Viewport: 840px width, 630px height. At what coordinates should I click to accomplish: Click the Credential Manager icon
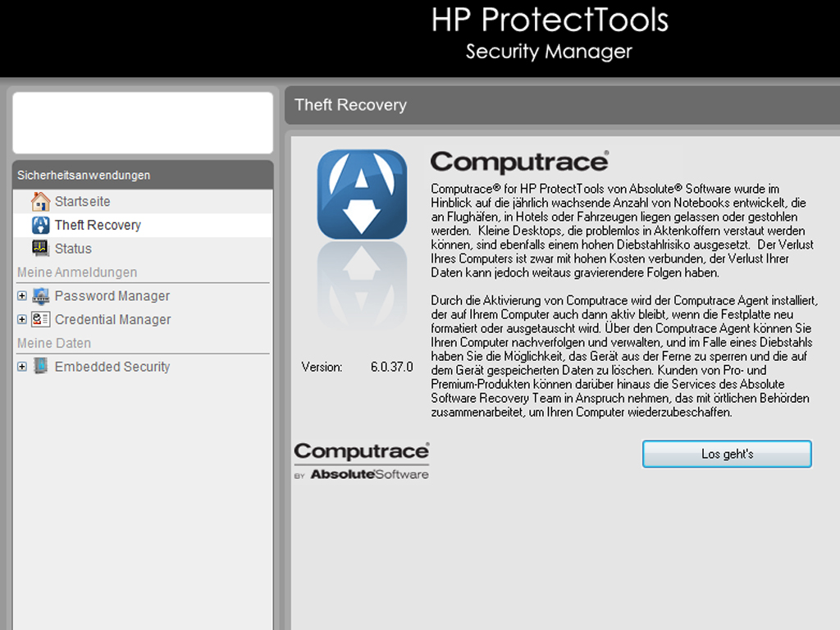[41, 320]
